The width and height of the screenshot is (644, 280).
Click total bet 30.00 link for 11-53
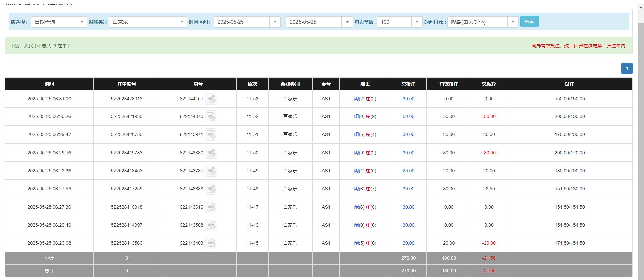(408, 99)
